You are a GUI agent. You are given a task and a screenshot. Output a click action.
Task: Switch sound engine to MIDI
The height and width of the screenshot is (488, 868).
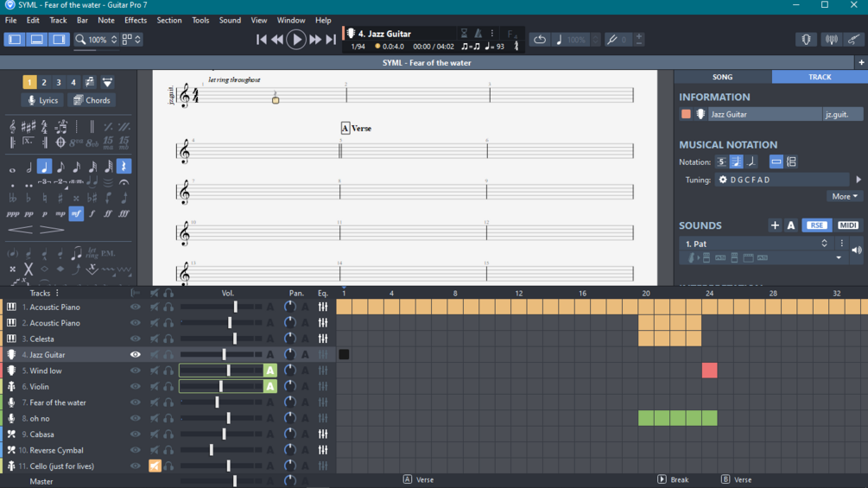click(x=847, y=225)
